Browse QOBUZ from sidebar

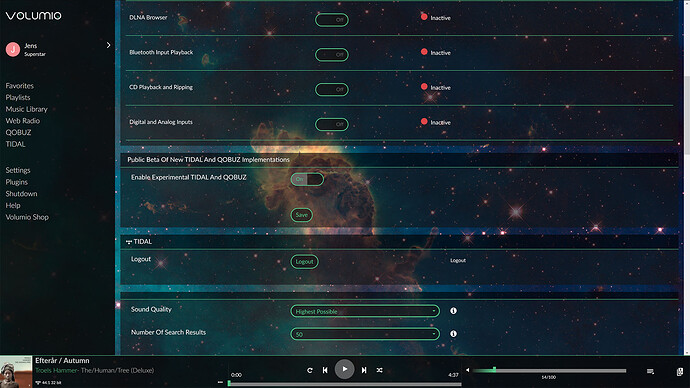pos(18,132)
